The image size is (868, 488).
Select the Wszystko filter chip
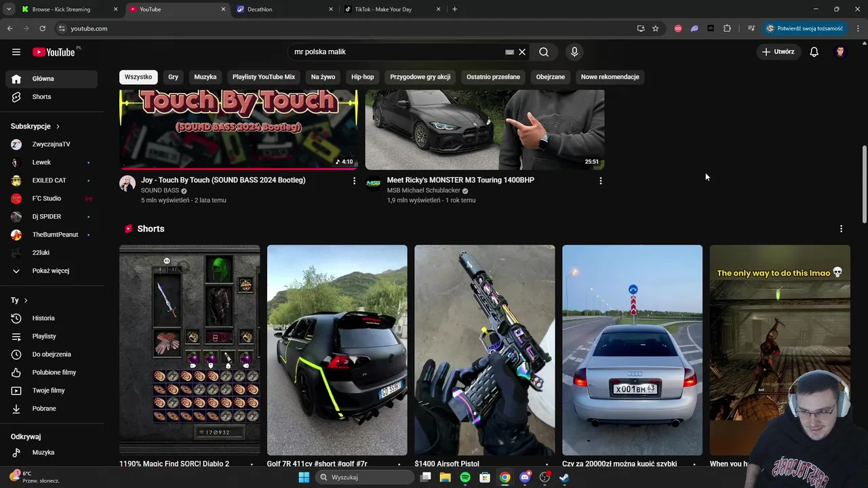tap(138, 77)
